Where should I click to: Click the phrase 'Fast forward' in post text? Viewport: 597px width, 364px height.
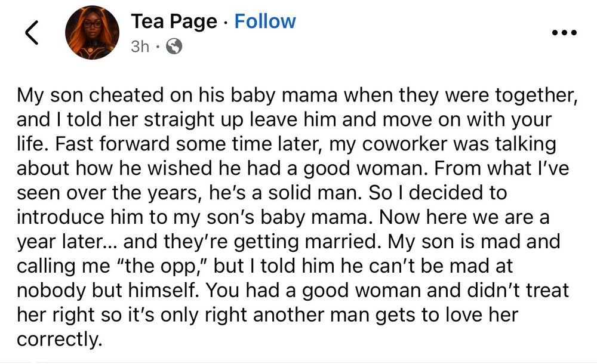112,144
